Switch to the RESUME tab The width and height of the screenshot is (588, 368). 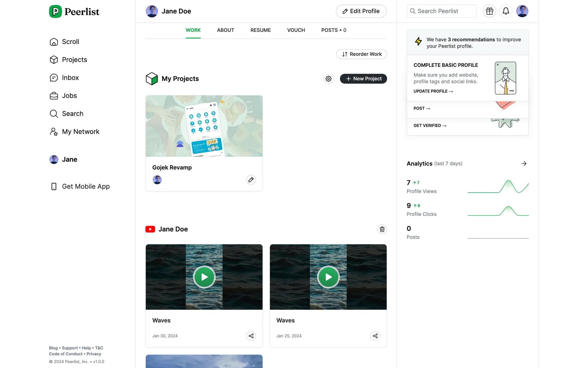coord(260,30)
